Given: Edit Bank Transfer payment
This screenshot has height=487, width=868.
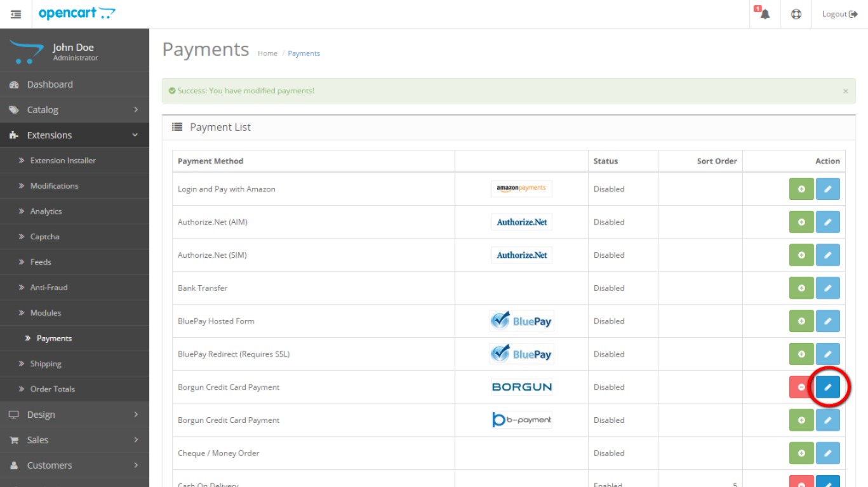Looking at the screenshot, I should 827,288.
